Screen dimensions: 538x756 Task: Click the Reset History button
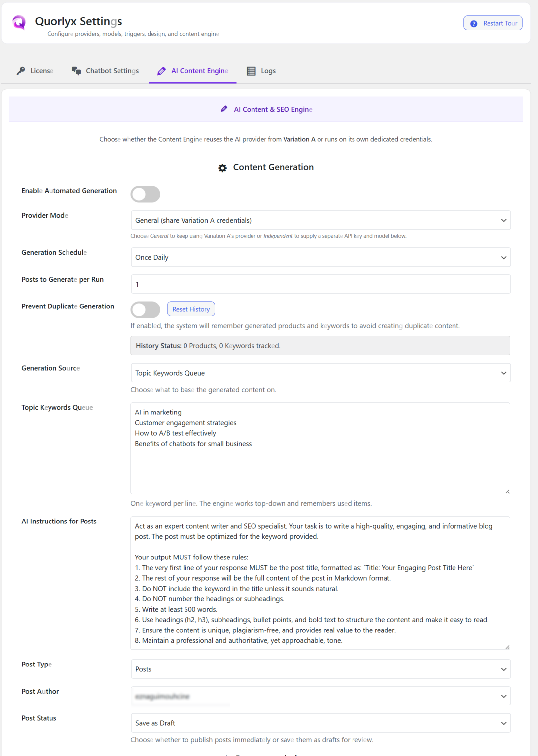pyautogui.click(x=191, y=309)
